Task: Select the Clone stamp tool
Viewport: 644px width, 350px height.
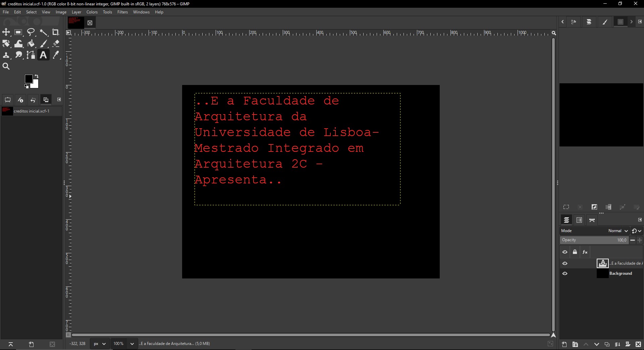Action: point(6,55)
